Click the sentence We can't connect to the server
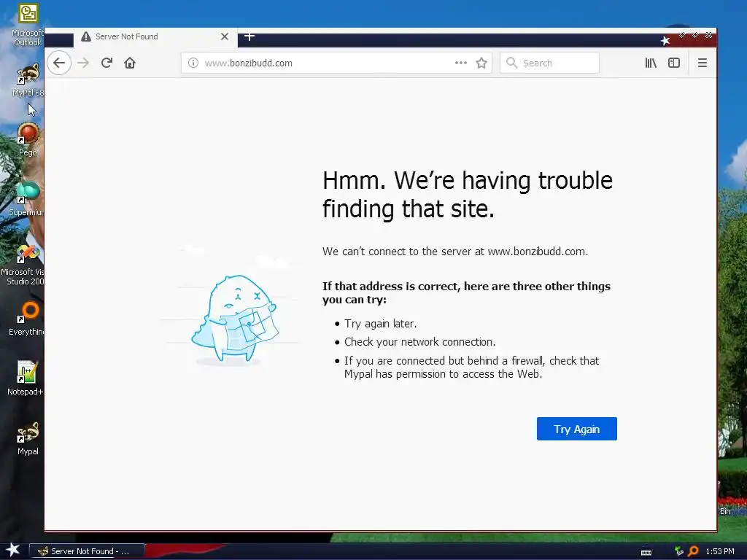747x560 pixels. pyautogui.click(x=455, y=252)
